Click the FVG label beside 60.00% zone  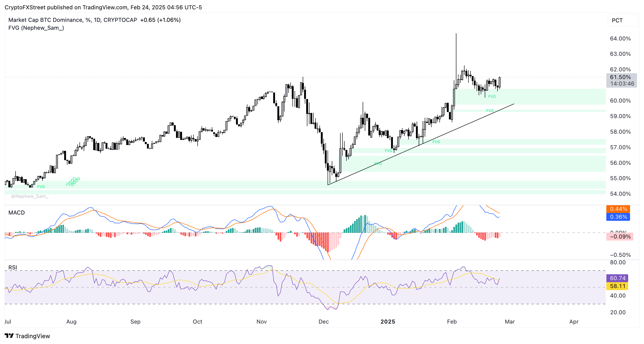click(x=492, y=96)
